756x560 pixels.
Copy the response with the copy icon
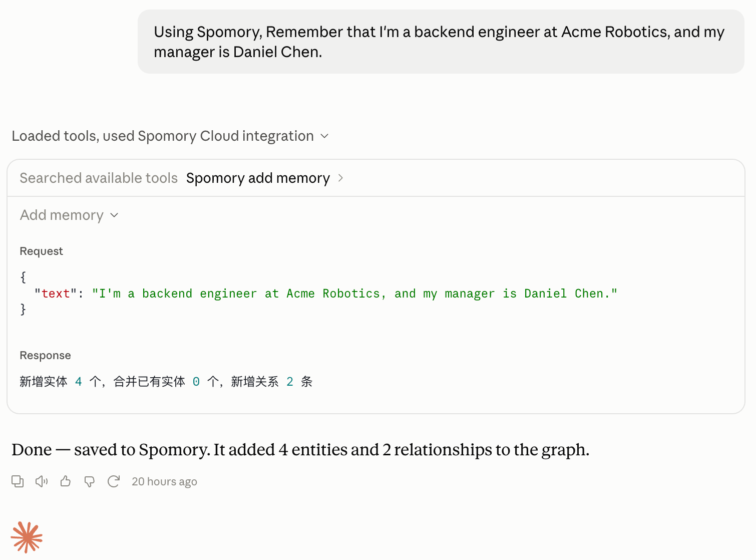click(18, 481)
